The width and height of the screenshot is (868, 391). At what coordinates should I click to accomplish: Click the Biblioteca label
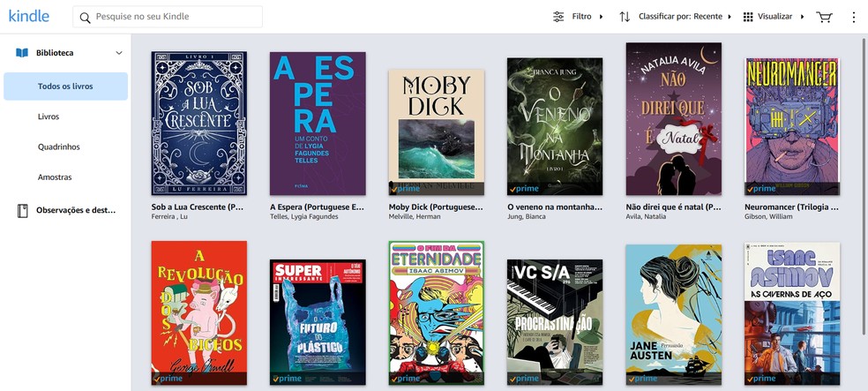pyautogui.click(x=55, y=53)
